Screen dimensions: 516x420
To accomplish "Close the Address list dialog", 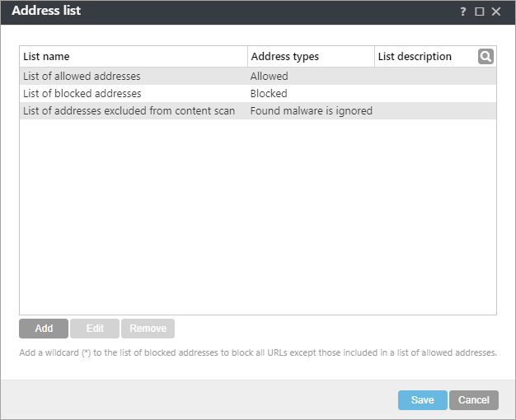I will 496,12.
